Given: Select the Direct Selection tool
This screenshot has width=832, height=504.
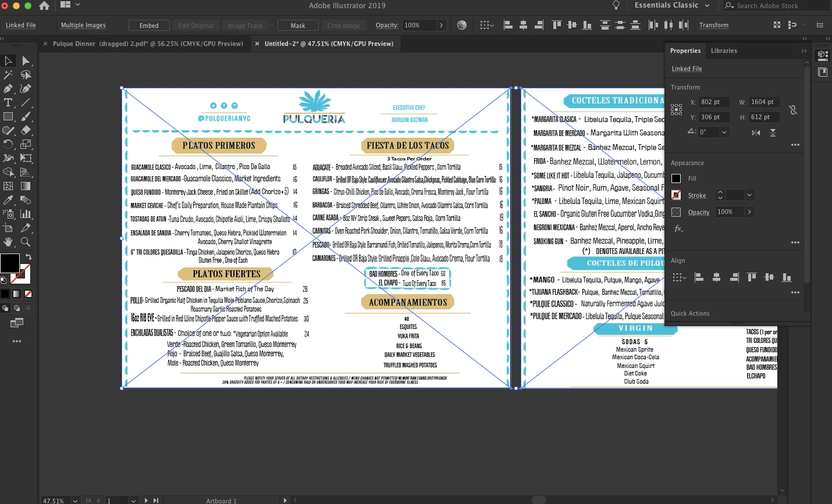Looking at the screenshot, I should point(26,60).
